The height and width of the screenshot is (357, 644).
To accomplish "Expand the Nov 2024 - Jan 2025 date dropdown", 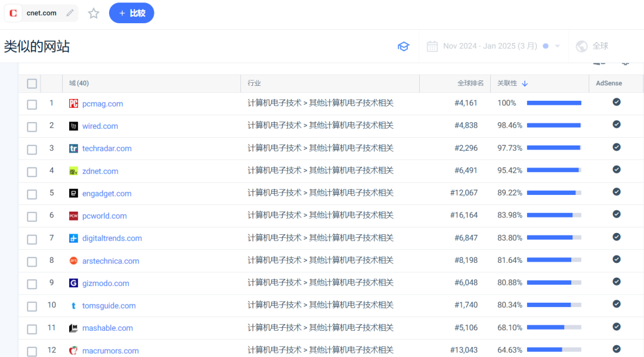I will tap(557, 46).
